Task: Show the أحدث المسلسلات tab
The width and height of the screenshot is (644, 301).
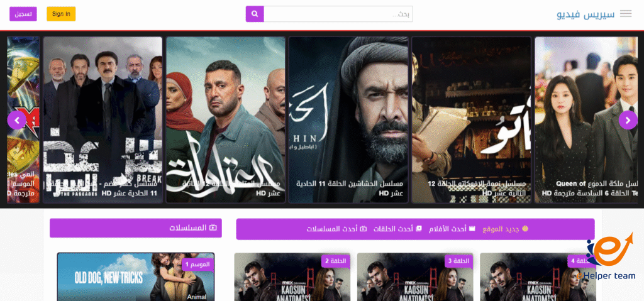Action: pos(336,229)
